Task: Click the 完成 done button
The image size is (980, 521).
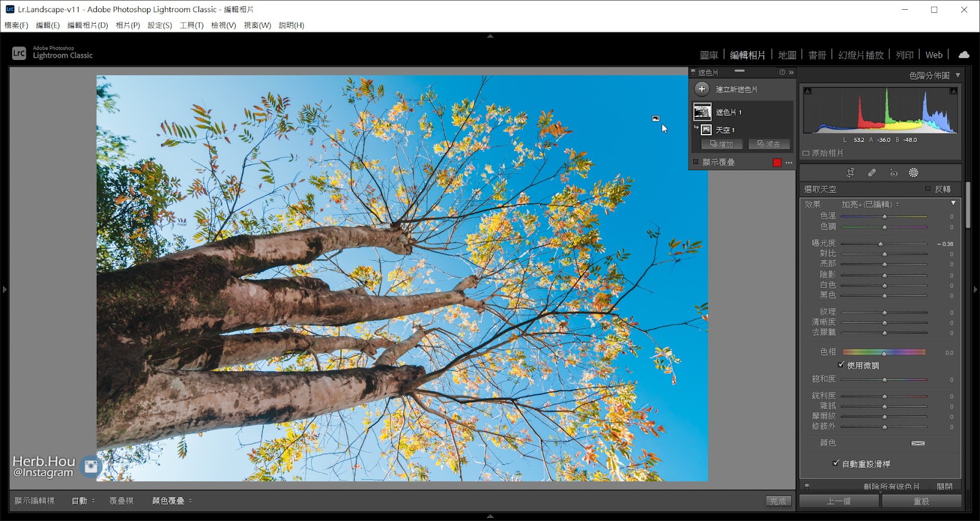Action: [x=778, y=501]
